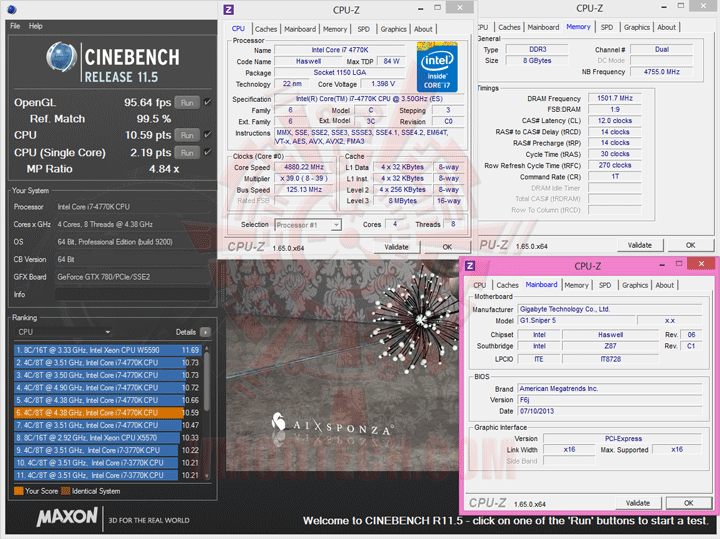Click the orange Your Score legend swatch
This screenshot has width=720, height=539.
[19, 491]
